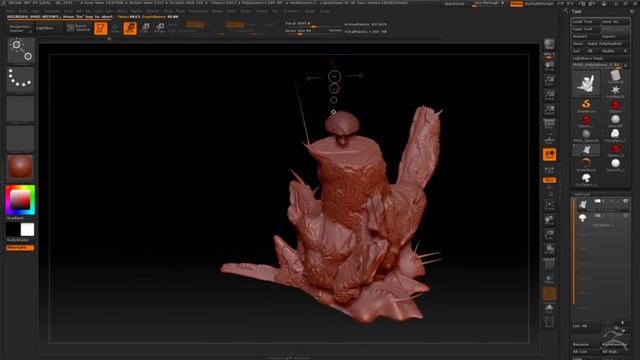Click right shelf Move view icon
The image size is (640, 360).
pyautogui.click(x=549, y=221)
